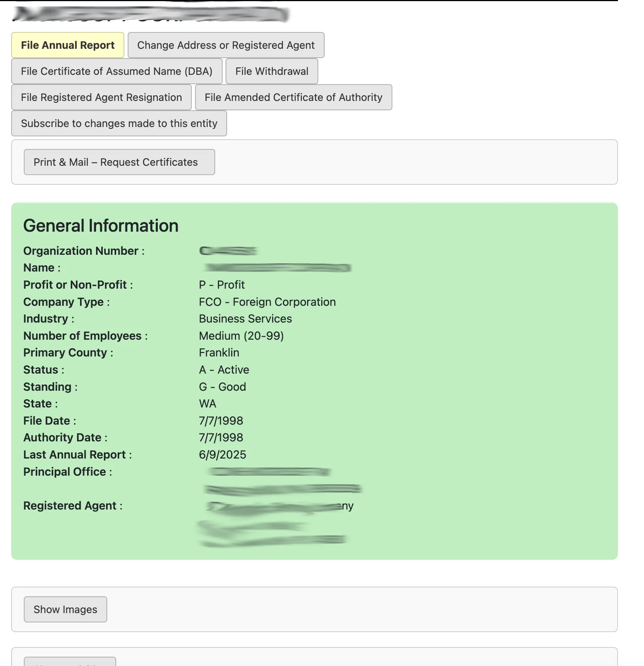Click the 'Registered Agent :' label
Screen dimensions: 644x666
(73, 505)
